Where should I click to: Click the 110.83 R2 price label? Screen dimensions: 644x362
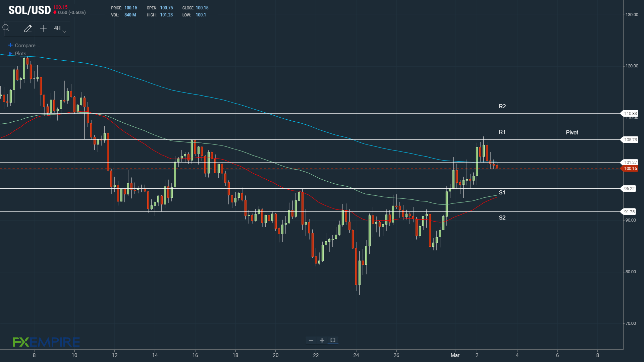(x=630, y=114)
